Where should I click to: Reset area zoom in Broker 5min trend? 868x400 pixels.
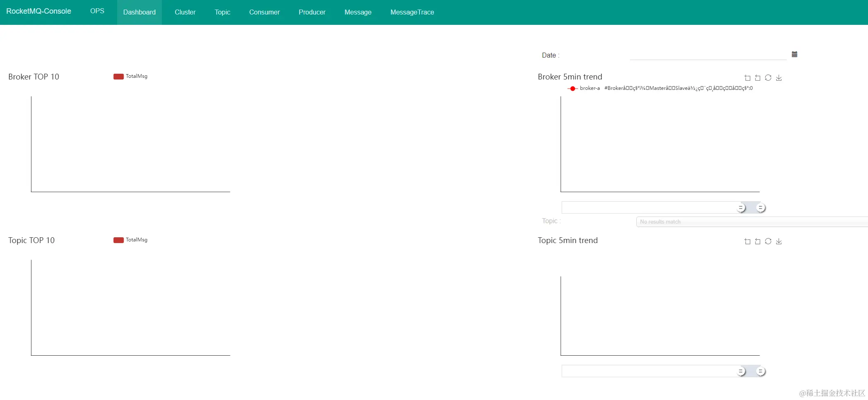[758, 78]
